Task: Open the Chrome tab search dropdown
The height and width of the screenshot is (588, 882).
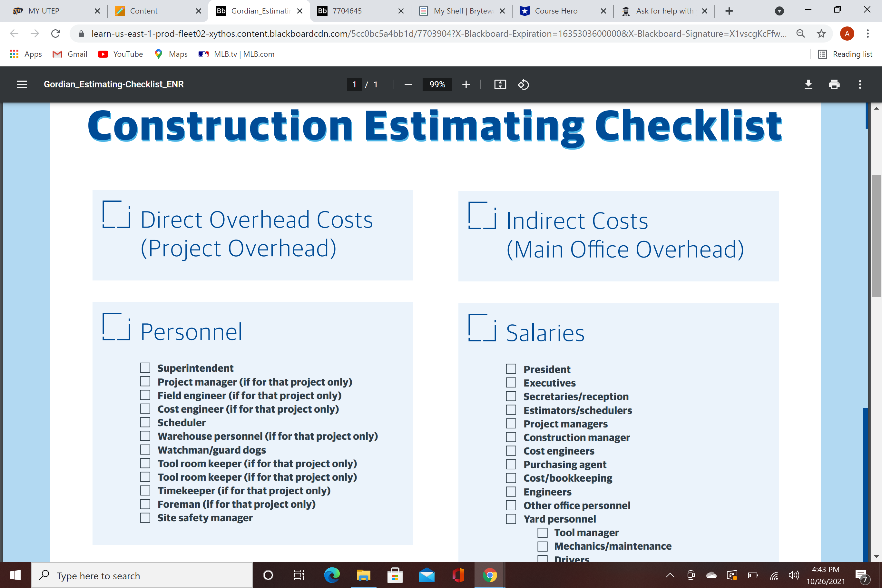Action: [x=779, y=11]
